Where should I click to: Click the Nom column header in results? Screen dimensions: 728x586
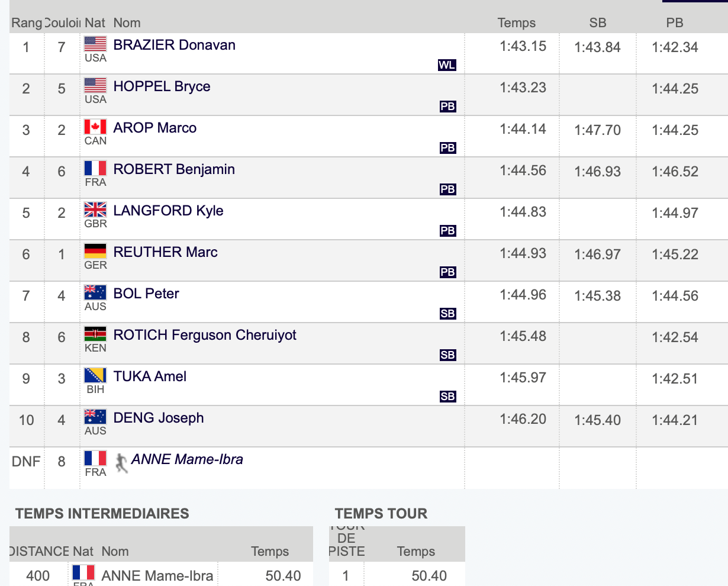tap(127, 23)
